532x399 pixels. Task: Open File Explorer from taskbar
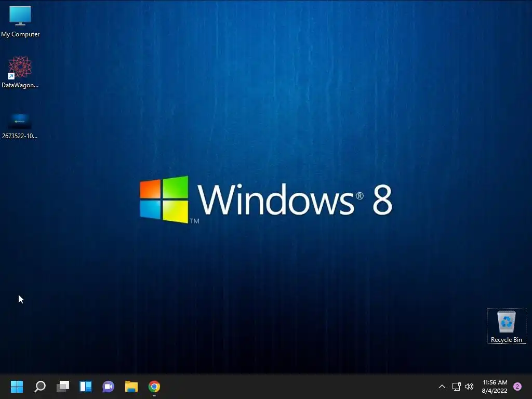[131, 387]
